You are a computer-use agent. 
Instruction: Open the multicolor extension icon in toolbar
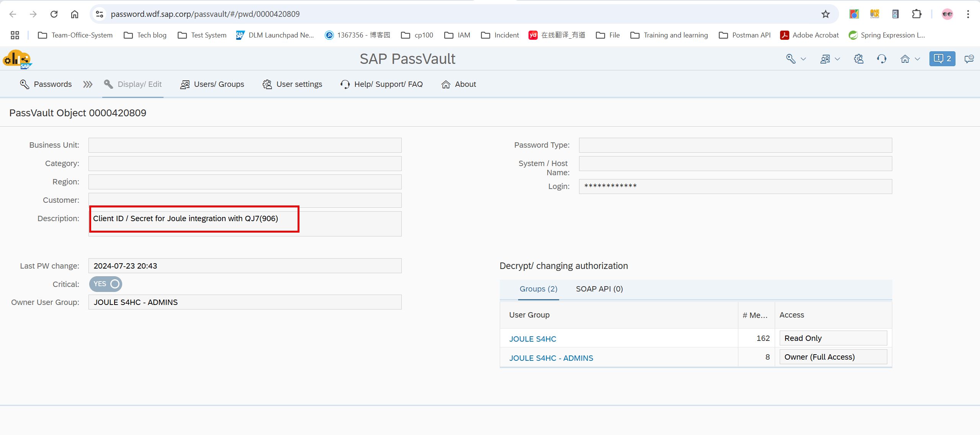pos(854,14)
